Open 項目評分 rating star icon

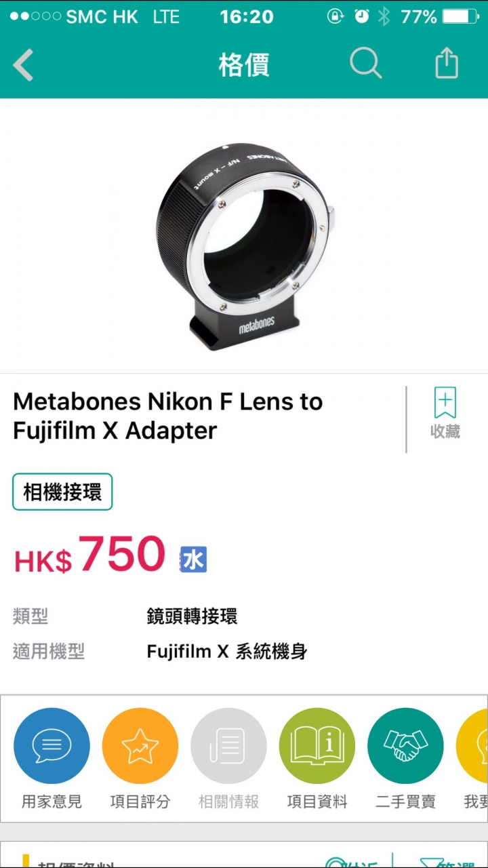[140, 746]
